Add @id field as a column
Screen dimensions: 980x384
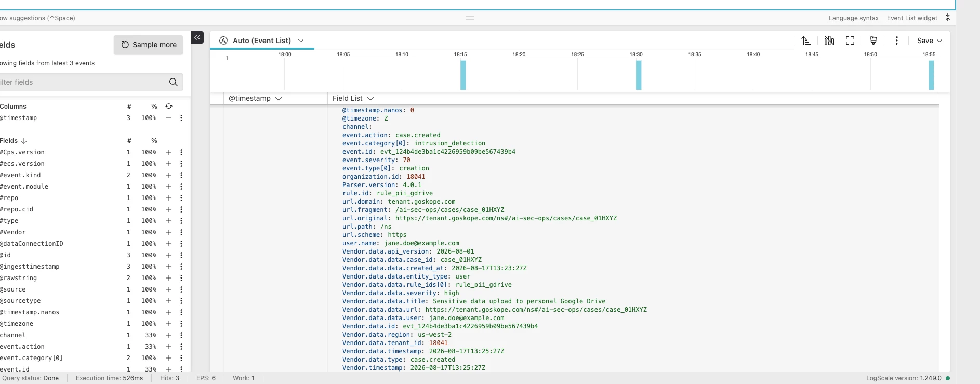coord(169,255)
